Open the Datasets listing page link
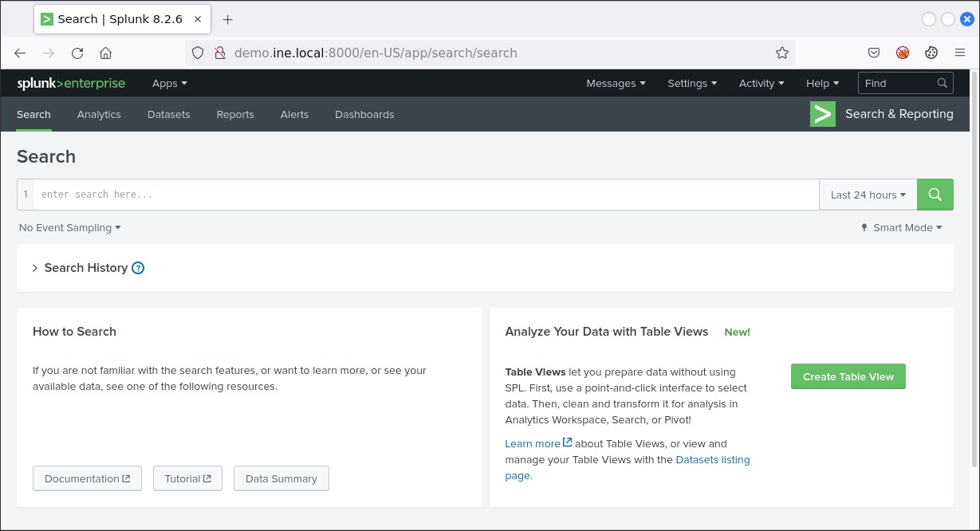The width and height of the screenshot is (980, 531). pyautogui.click(x=712, y=460)
